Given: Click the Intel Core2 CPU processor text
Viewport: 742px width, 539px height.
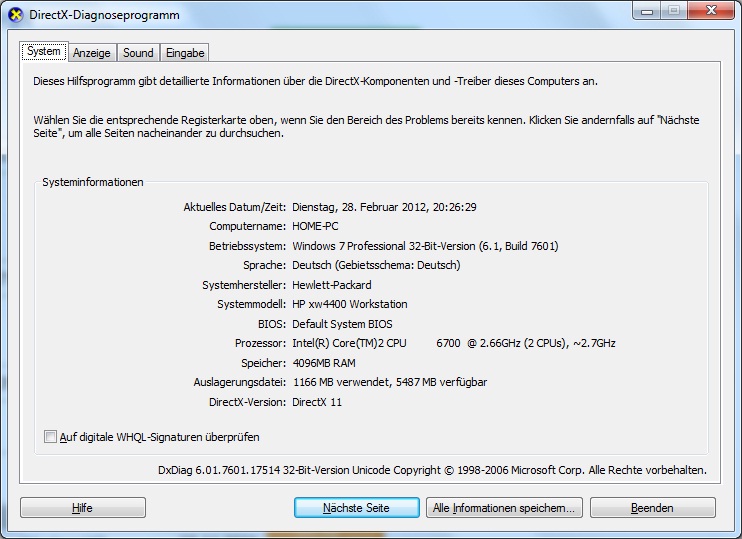Looking at the screenshot, I should point(454,343).
